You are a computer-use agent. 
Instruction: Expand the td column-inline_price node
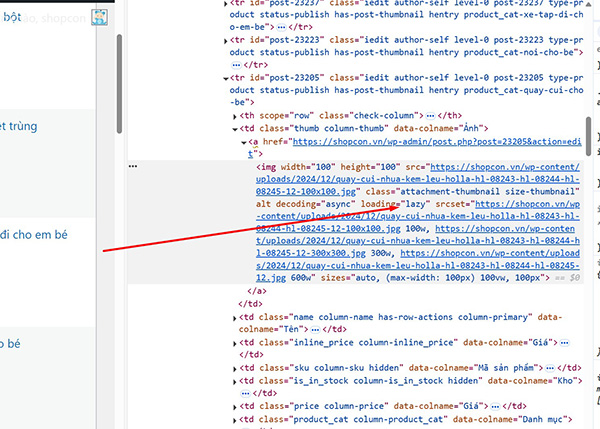point(235,344)
